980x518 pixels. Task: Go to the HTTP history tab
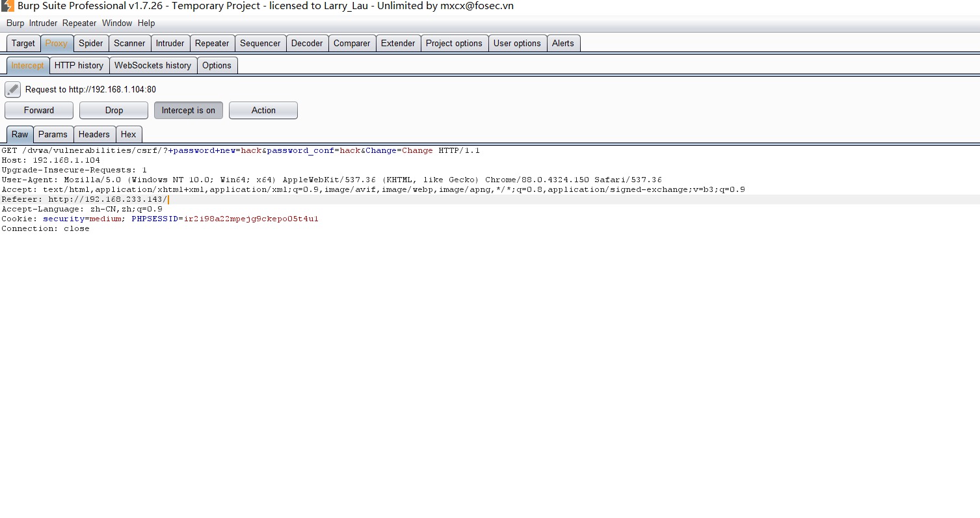click(x=79, y=66)
